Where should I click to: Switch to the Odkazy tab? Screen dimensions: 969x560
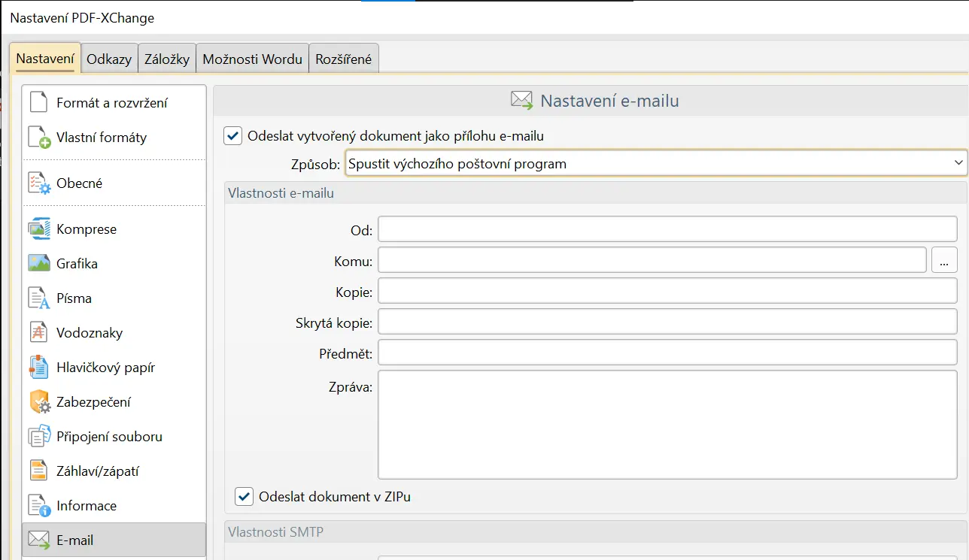click(109, 59)
